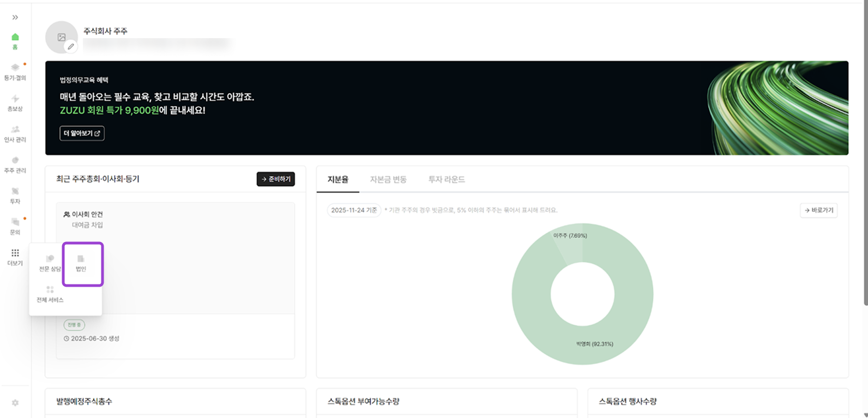Viewport: 868px width, 418px height.
Task: Click the 최근 주주총회·이사회·등기 heading
Action: pyautogui.click(x=98, y=179)
